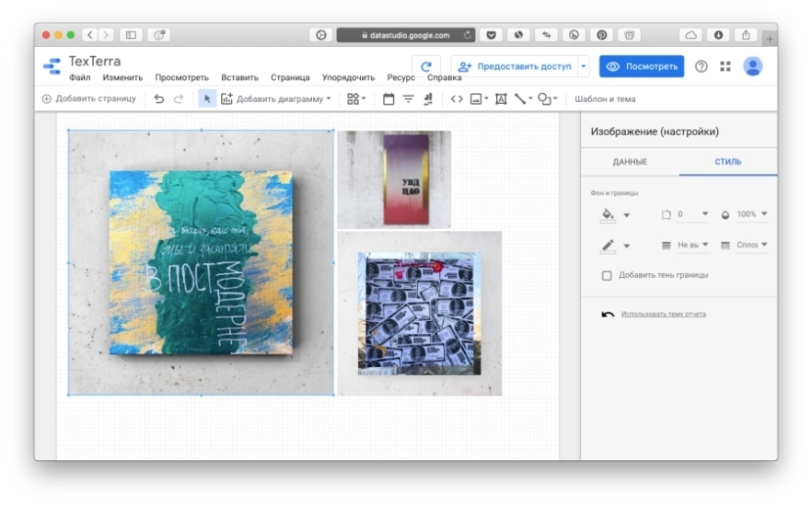Viewport: 812px width, 506px height.
Task: Click the report title 'TexTerra'
Action: tap(95, 61)
